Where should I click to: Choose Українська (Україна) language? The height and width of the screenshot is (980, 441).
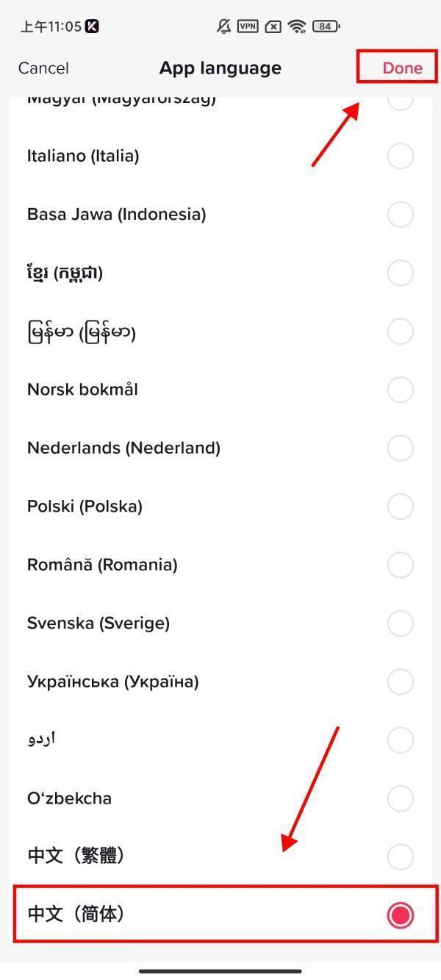point(220,681)
